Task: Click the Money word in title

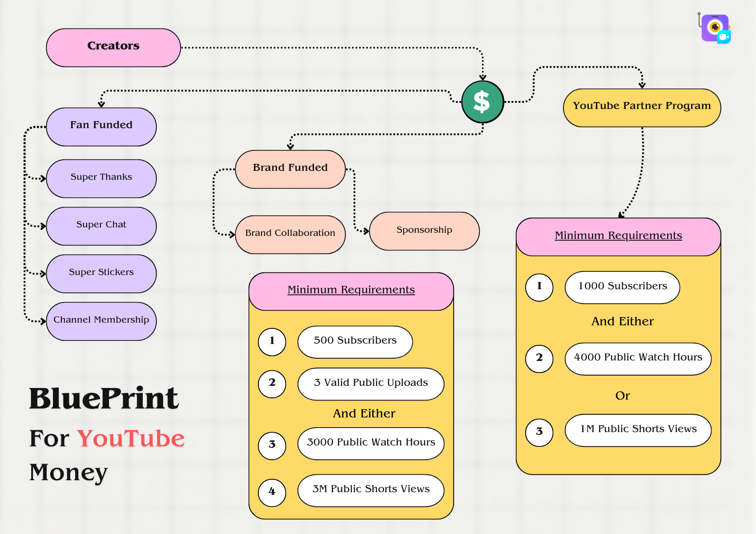Action: (68, 473)
